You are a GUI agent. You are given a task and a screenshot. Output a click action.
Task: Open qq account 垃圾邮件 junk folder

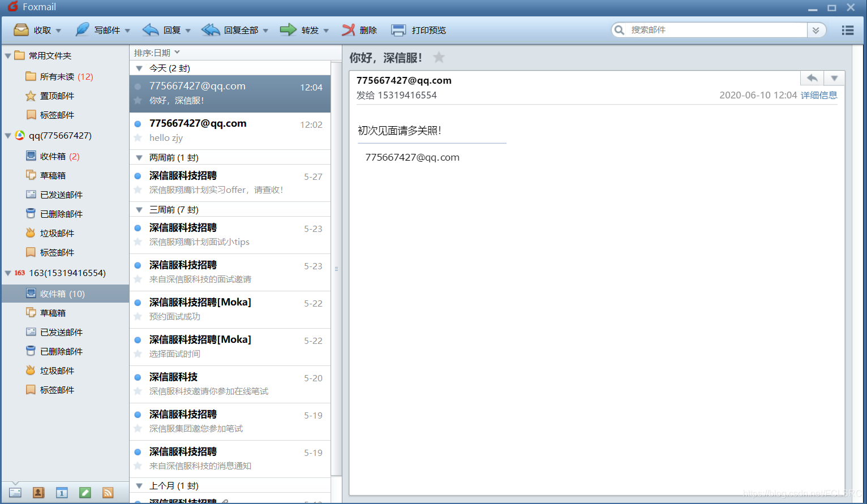pyautogui.click(x=57, y=233)
